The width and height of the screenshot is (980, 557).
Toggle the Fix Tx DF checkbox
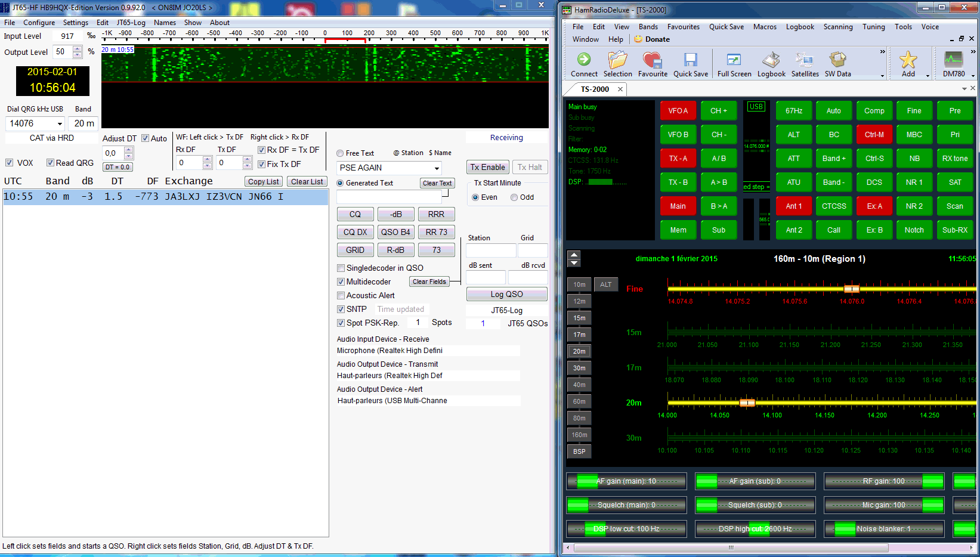tap(261, 164)
